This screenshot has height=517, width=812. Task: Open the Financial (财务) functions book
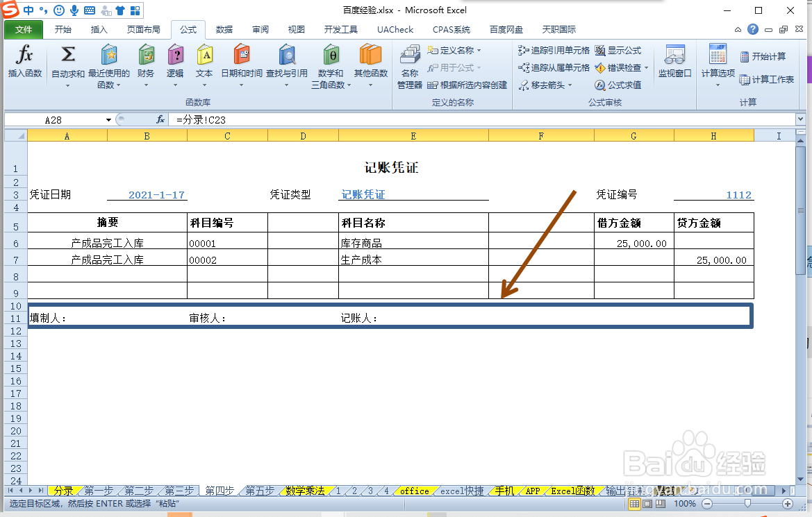[x=146, y=66]
